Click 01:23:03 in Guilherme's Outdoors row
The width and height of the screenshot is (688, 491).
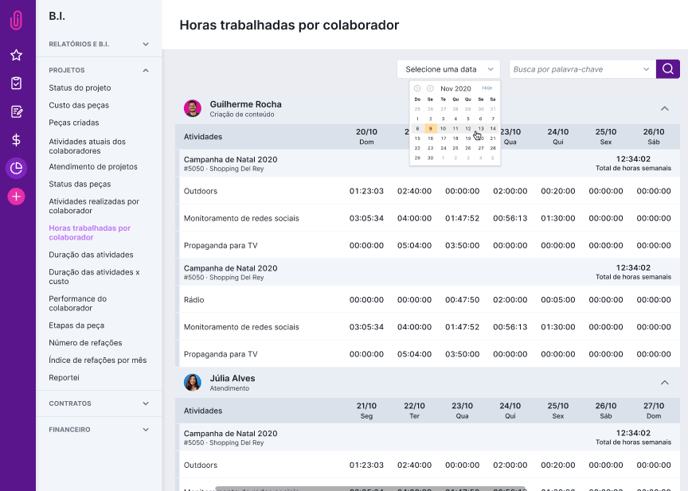coord(366,191)
